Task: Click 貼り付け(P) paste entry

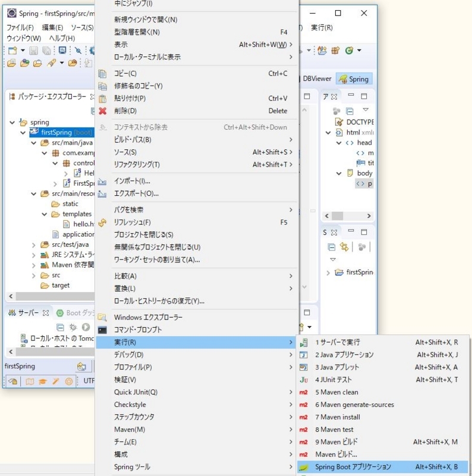Action: (197, 98)
